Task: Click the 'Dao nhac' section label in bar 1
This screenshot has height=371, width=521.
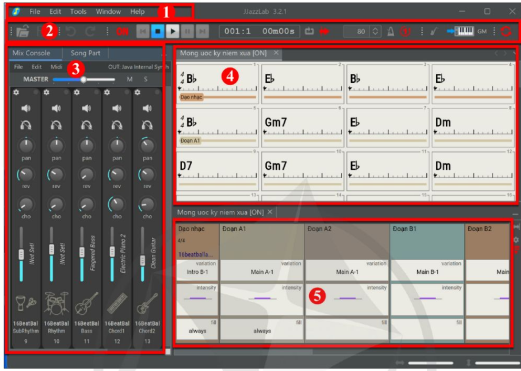Action: click(x=191, y=97)
